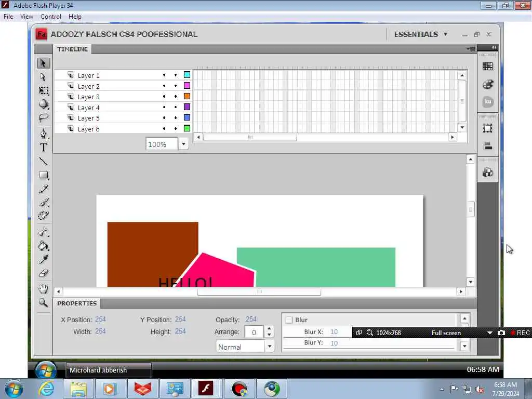Open the View menu
Image resolution: width=532 pixels, height=399 pixels.
(x=26, y=17)
